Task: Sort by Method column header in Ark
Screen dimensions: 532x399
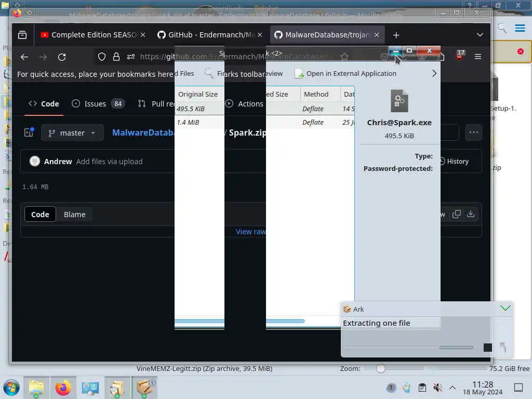Action: 320,95
